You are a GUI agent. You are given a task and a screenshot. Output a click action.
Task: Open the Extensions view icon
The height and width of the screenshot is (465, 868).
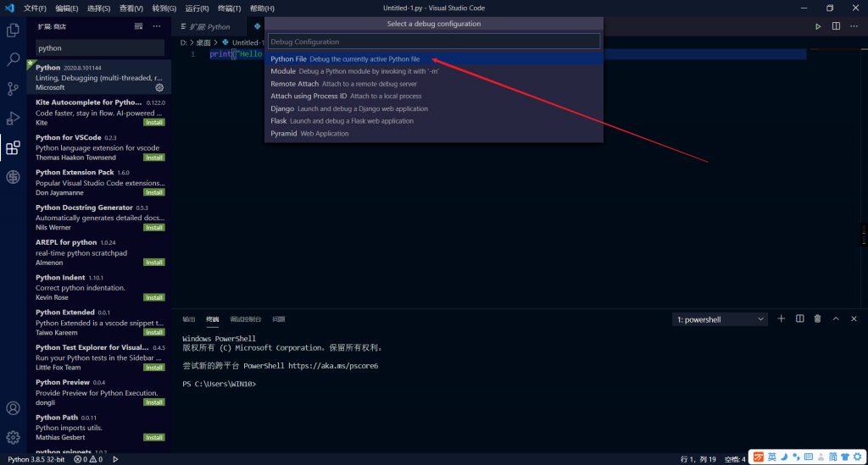tap(13, 147)
